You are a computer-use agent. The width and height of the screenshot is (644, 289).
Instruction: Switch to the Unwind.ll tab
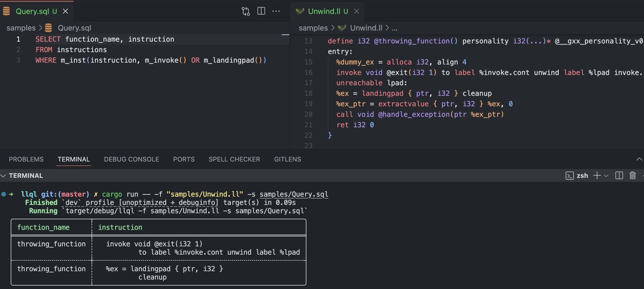[x=327, y=11]
